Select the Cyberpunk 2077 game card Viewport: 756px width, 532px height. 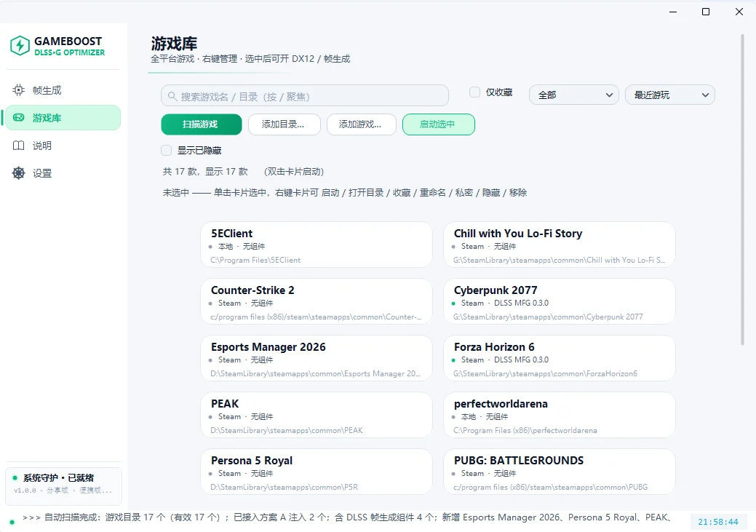pyautogui.click(x=560, y=301)
